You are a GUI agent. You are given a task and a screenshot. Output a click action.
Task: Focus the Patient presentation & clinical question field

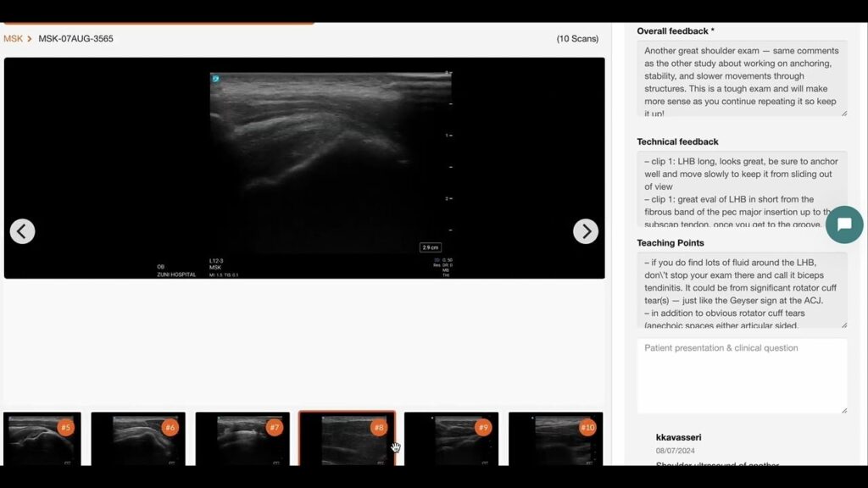click(x=742, y=376)
